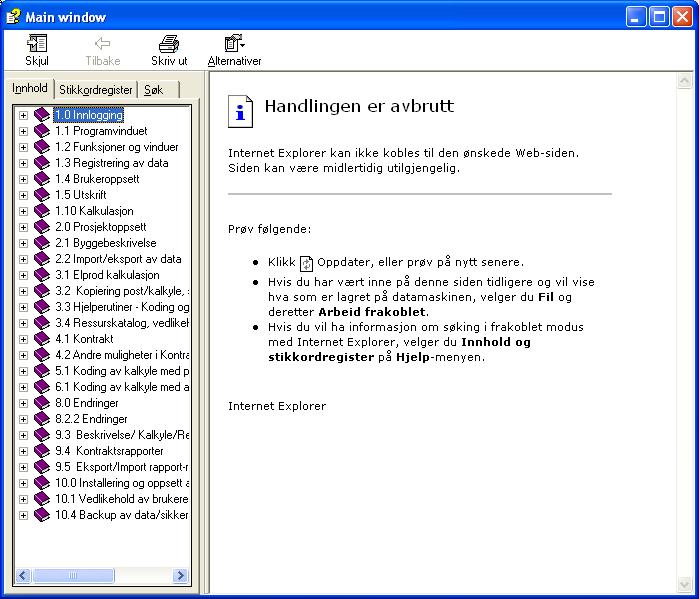Screen dimensions: 699x599
Task: Select the 10.1 Vedlikehold av brukere item
Action: [x=122, y=499]
